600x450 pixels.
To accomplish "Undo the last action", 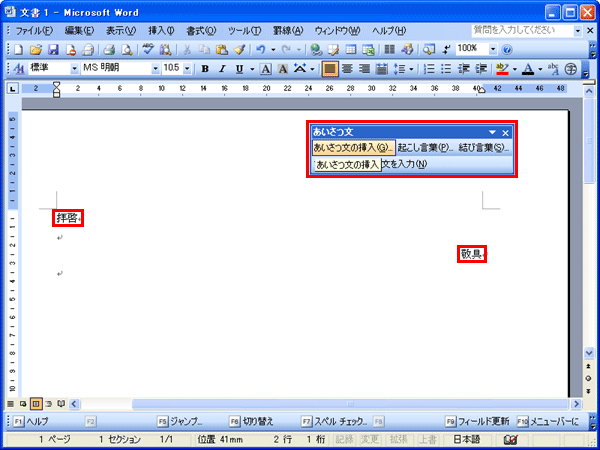I will (x=261, y=49).
